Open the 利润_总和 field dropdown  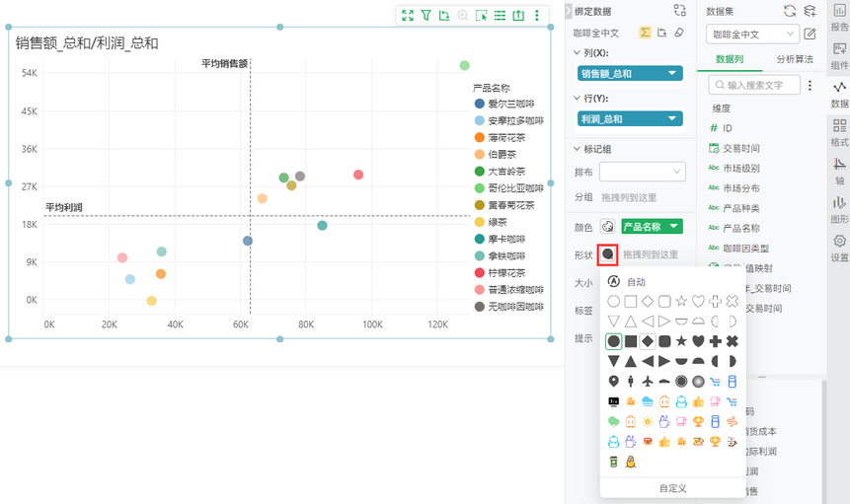click(672, 118)
